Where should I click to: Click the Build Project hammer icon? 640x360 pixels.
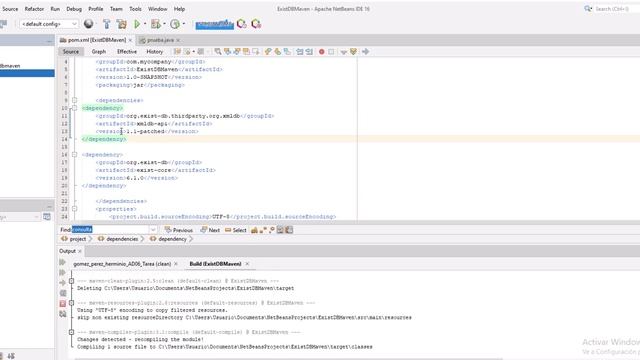[x=107, y=24]
